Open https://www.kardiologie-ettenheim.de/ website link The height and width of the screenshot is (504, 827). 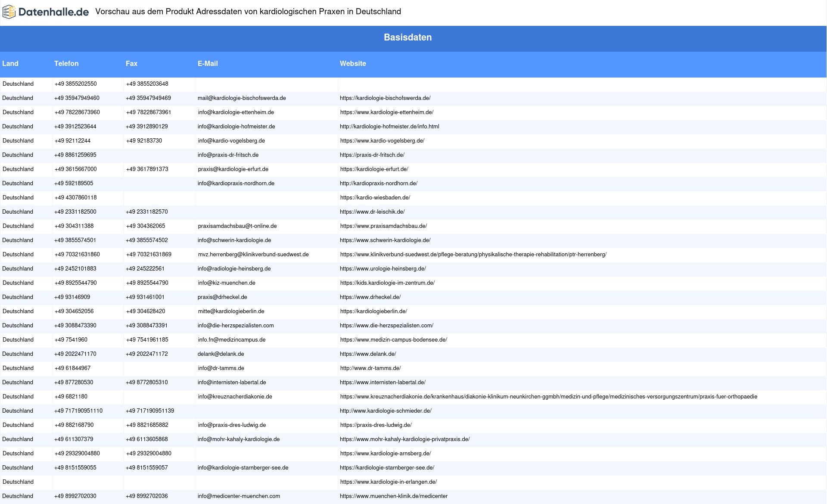coord(387,112)
